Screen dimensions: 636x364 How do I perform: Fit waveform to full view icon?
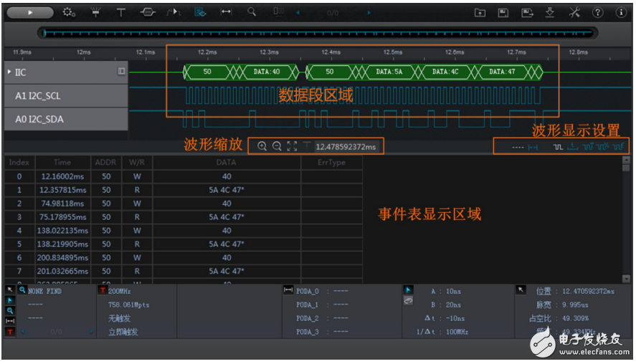pyautogui.click(x=292, y=146)
